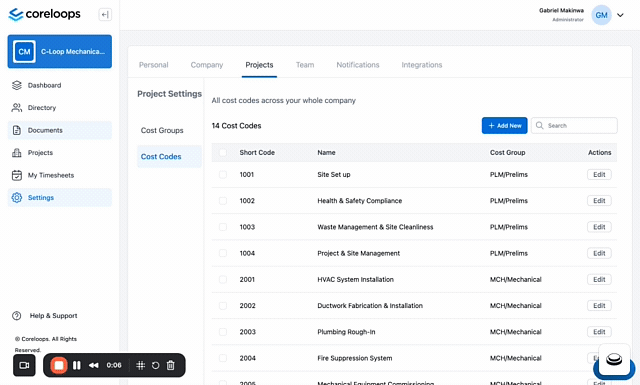Edit cost code 1001 Site Set up

tap(599, 174)
